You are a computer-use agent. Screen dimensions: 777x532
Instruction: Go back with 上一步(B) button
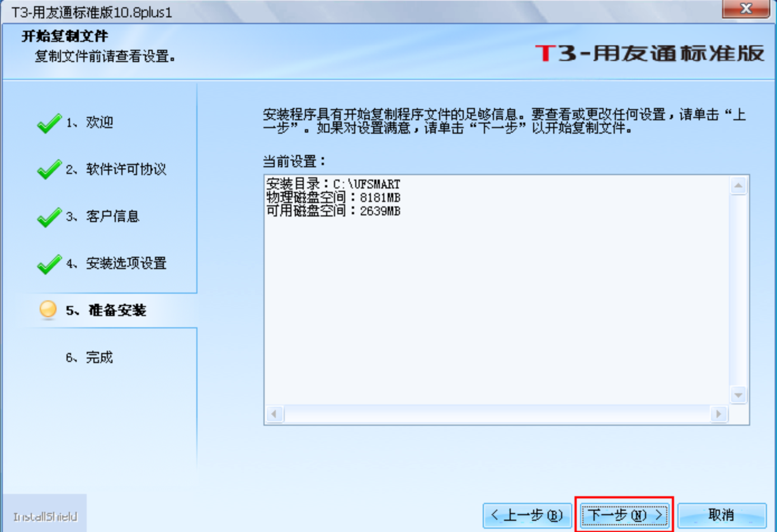click(x=527, y=515)
